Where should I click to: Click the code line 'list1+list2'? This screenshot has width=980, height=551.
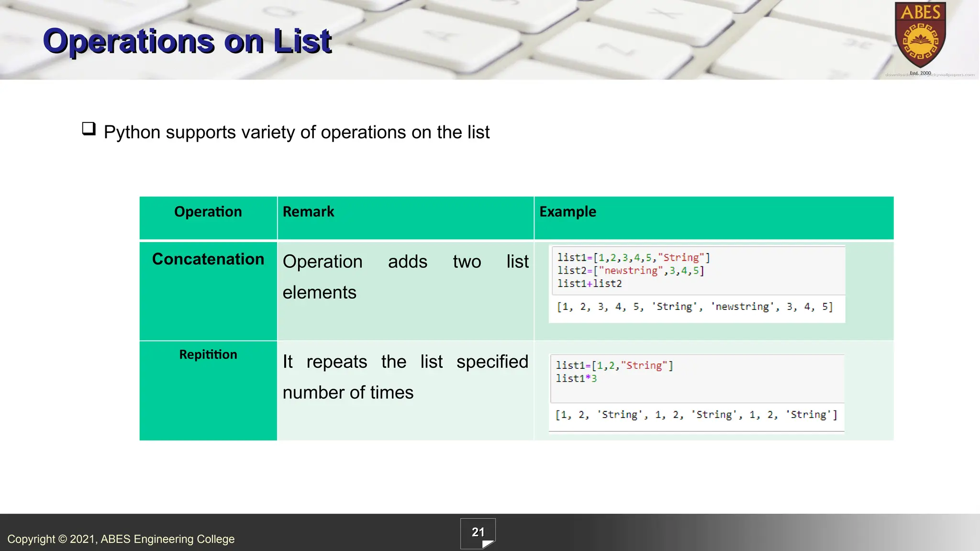(x=590, y=284)
